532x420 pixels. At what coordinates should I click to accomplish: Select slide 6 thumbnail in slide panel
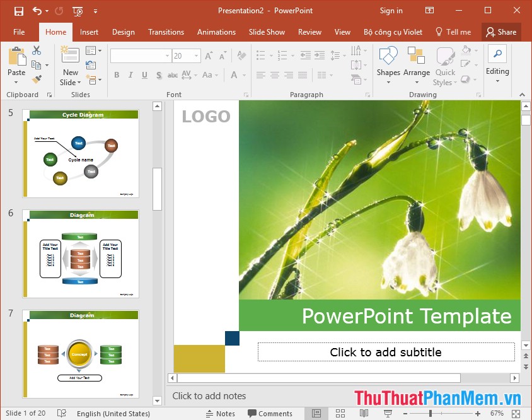[x=81, y=254]
